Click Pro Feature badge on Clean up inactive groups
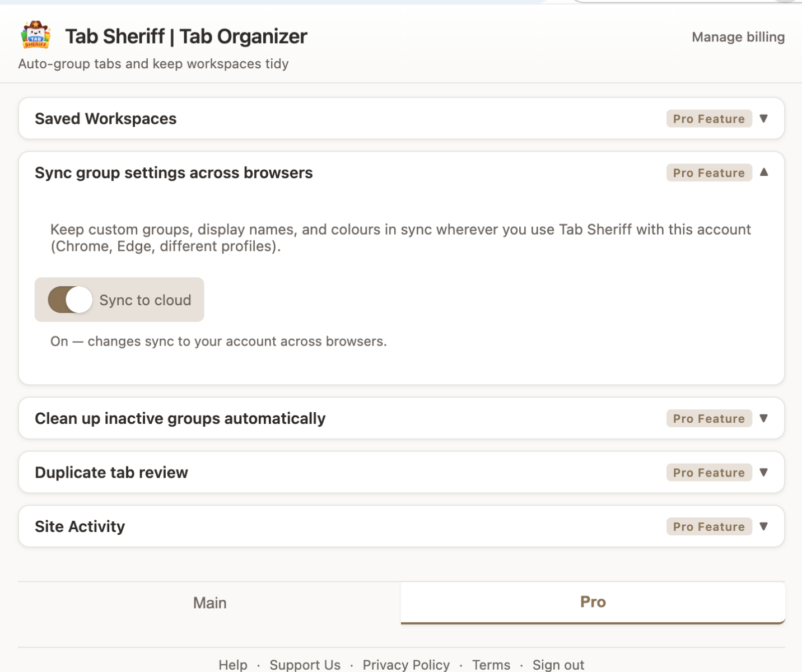802x672 pixels. pyautogui.click(x=709, y=418)
